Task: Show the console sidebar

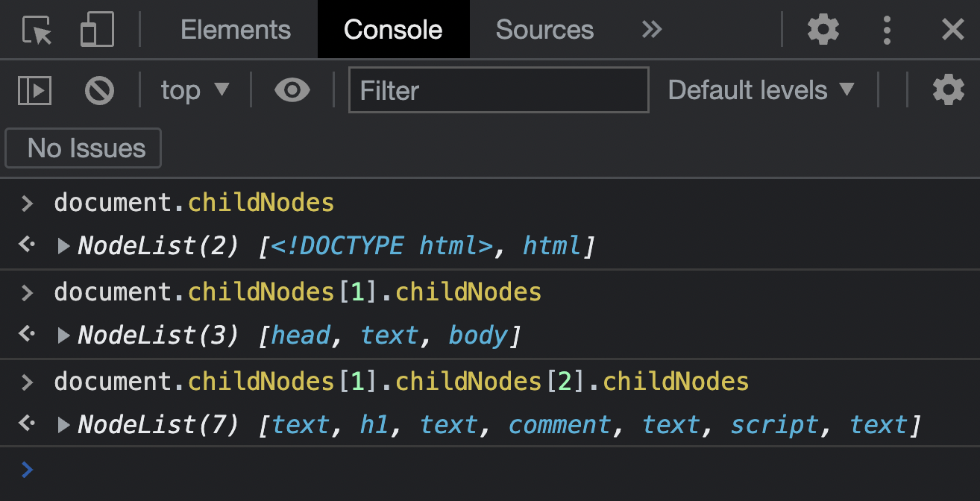Action: (34, 91)
